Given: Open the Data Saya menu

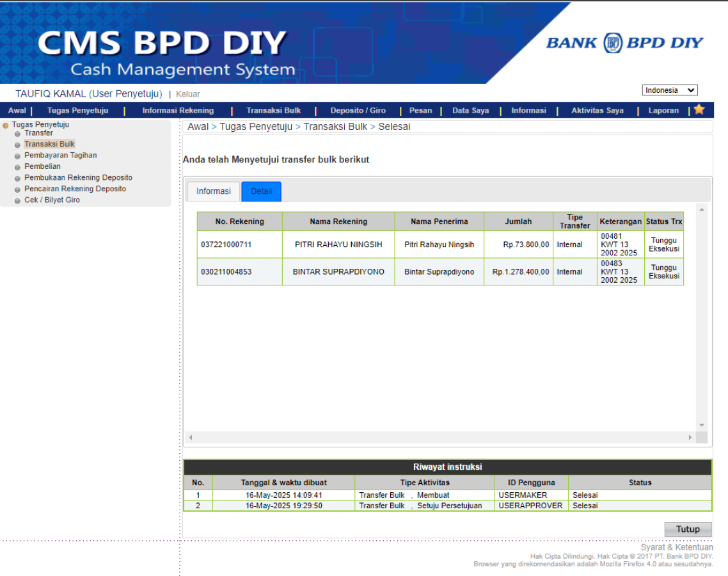Looking at the screenshot, I should (470, 111).
